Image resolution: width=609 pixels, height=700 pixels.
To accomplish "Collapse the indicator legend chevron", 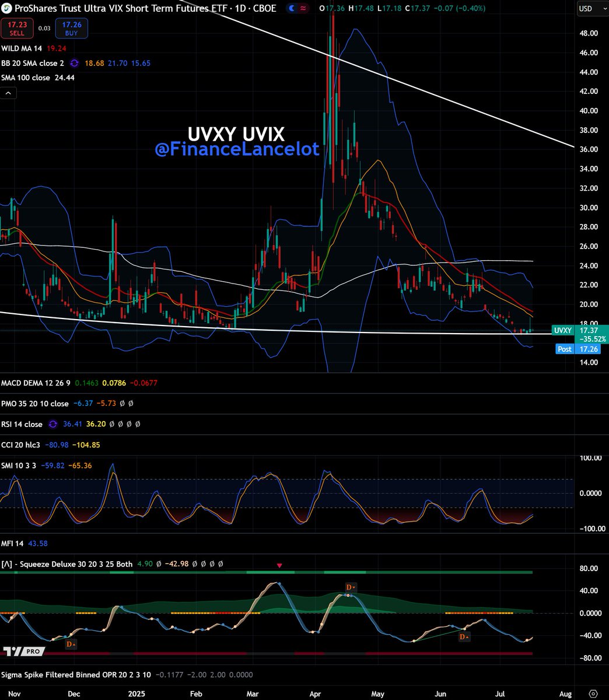I will 8,93.
